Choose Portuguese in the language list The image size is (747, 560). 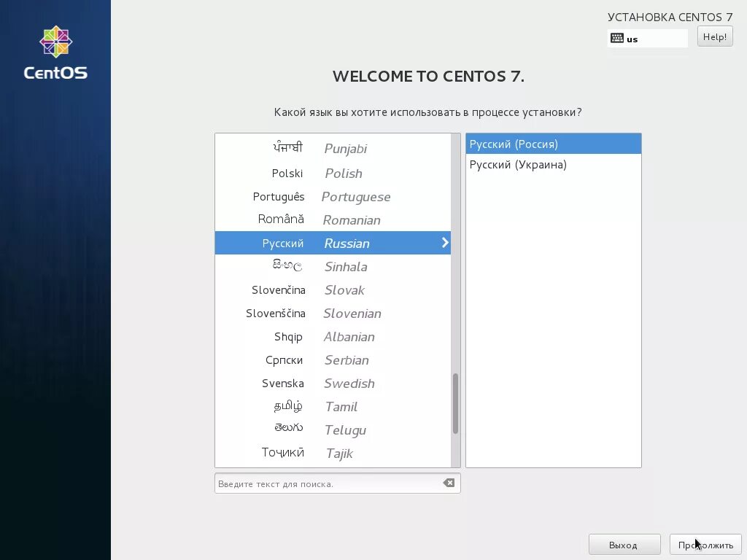333,197
